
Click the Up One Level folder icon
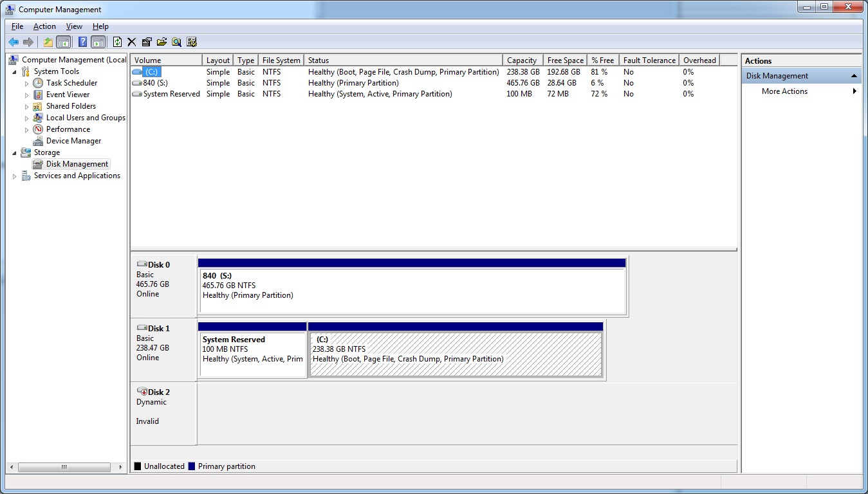[x=48, y=42]
